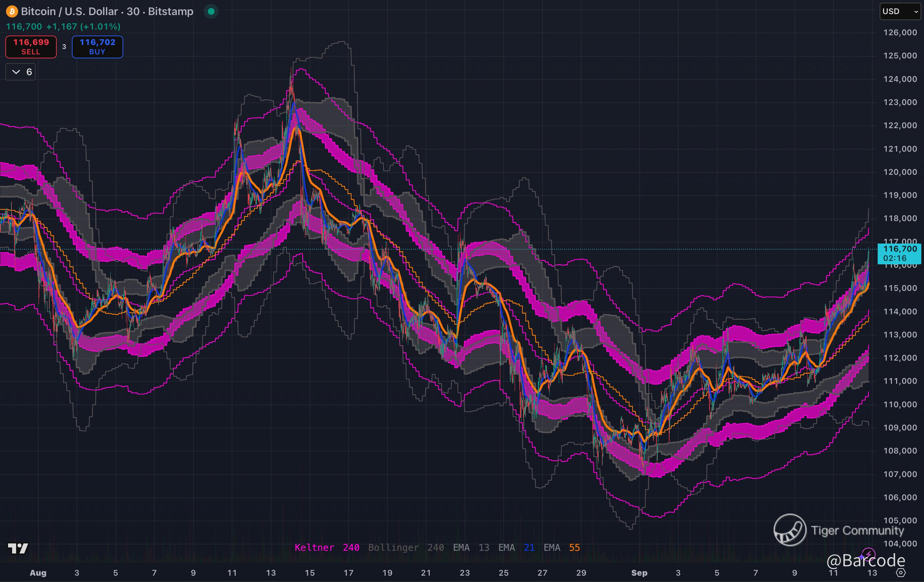Viewport: 924px width, 582px height.
Task: Open the USD currency dropdown
Action: pyautogui.click(x=899, y=11)
